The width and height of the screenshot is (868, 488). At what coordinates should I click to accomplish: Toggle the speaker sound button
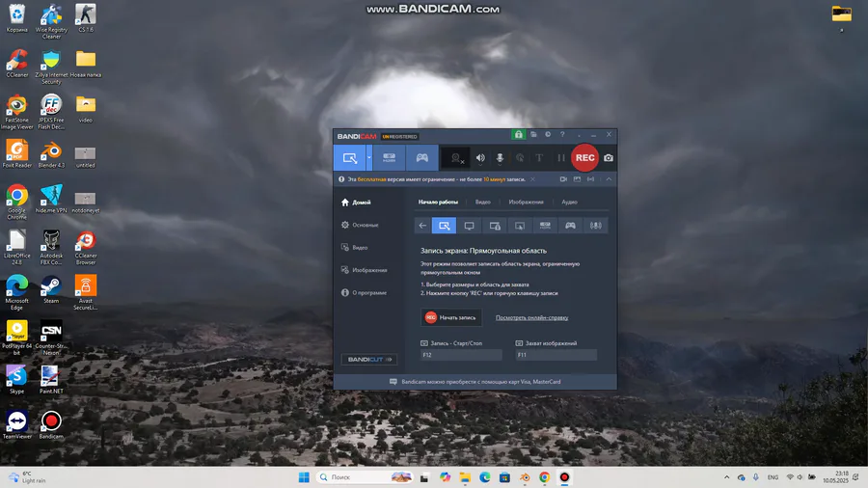[480, 158]
